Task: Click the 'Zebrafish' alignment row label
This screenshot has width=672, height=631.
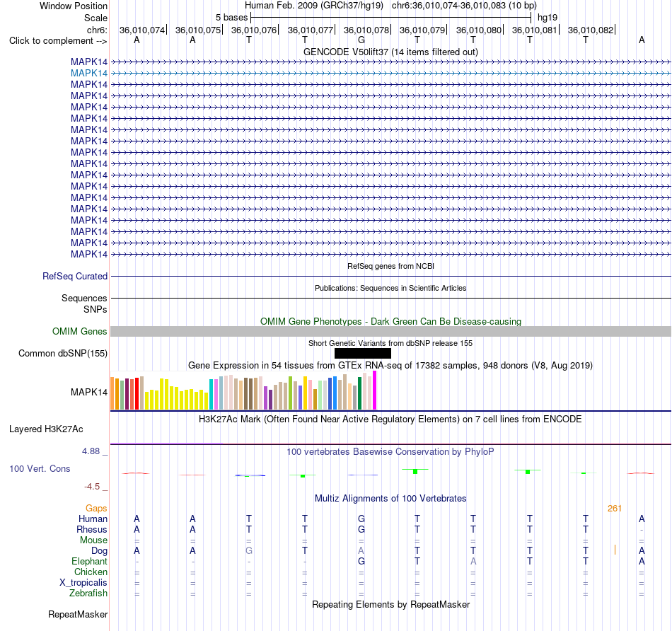Action: [x=88, y=594]
